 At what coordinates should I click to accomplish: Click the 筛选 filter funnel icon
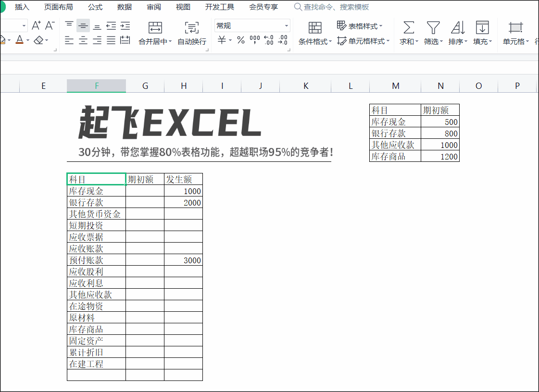click(x=433, y=27)
